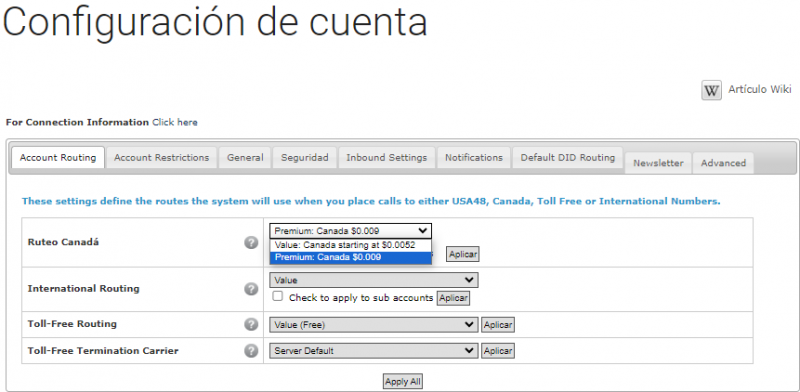Open the Advanced tab

(723, 163)
